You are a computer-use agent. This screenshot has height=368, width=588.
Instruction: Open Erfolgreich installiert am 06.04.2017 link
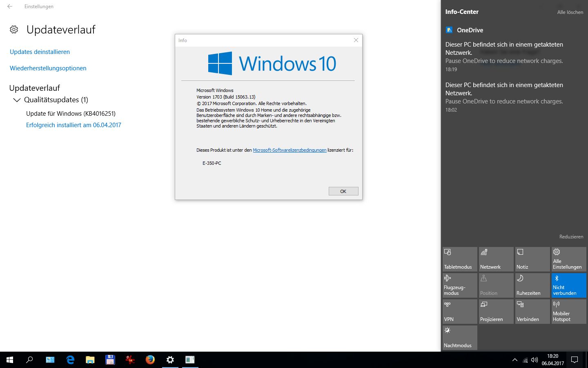click(73, 125)
